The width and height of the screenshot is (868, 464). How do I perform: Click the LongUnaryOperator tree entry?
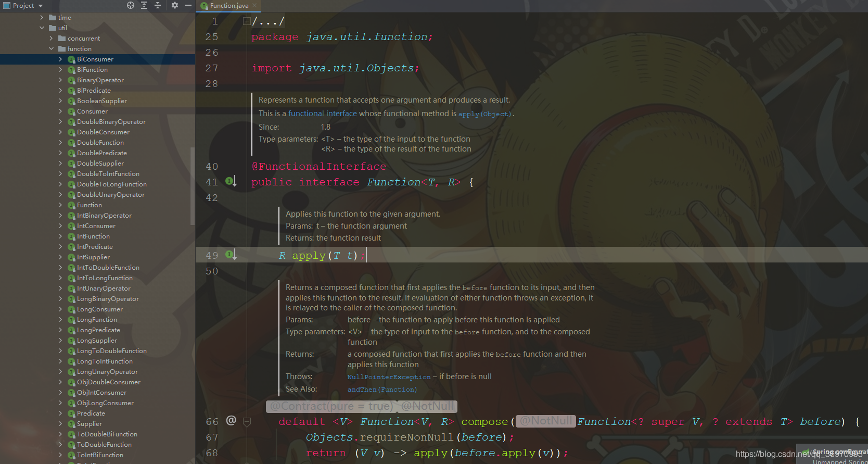point(107,372)
